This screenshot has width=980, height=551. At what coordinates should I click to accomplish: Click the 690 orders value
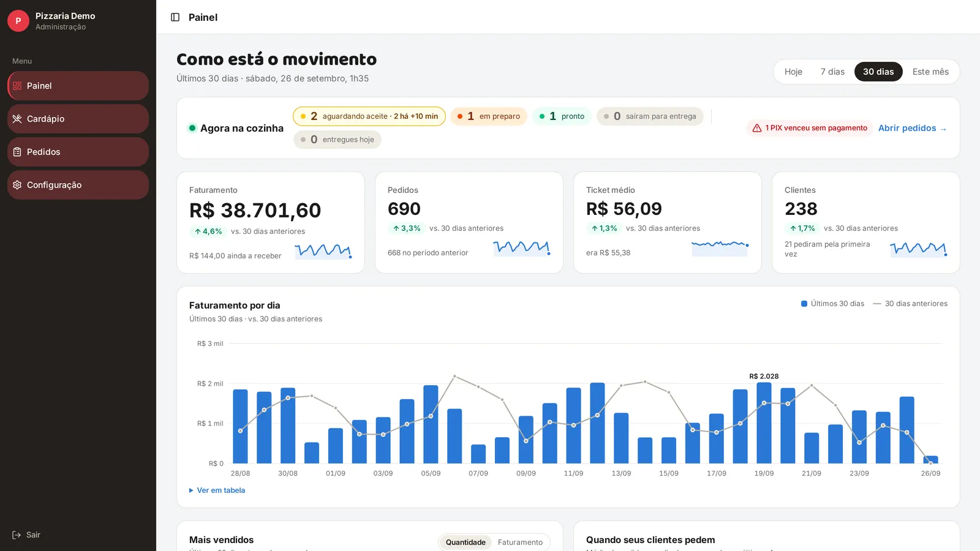point(404,209)
